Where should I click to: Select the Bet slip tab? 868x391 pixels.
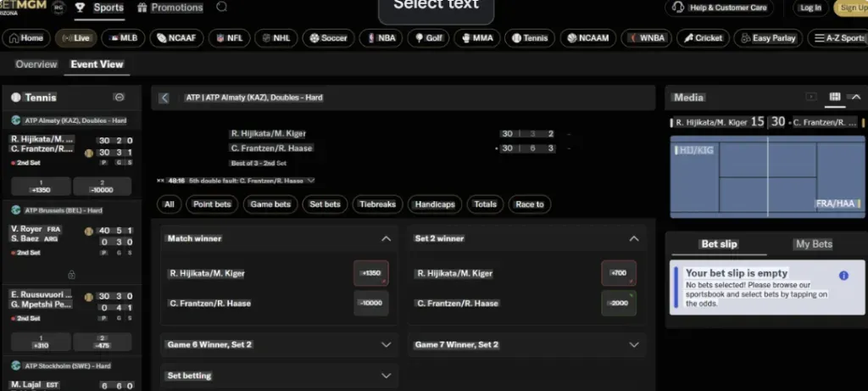(x=719, y=244)
